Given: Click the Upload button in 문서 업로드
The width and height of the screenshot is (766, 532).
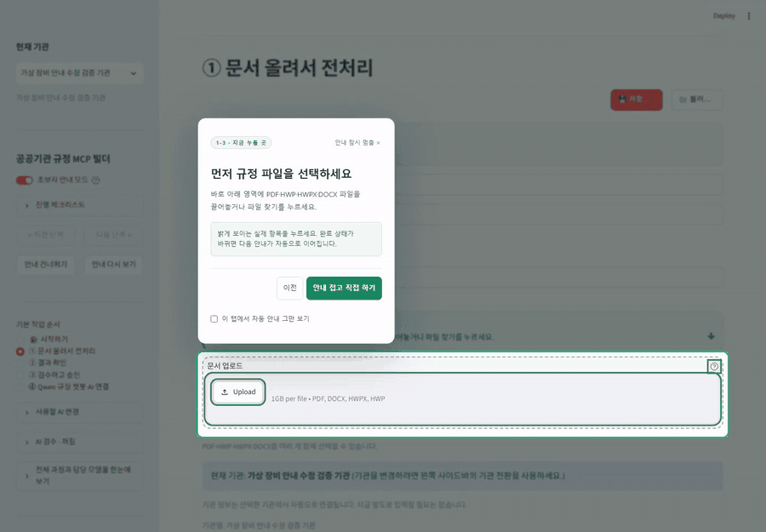Looking at the screenshot, I should pyautogui.click(x=238, y=392).
